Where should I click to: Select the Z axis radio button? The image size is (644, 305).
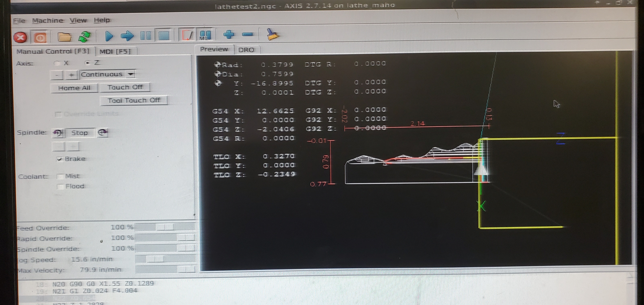[87, 63]
